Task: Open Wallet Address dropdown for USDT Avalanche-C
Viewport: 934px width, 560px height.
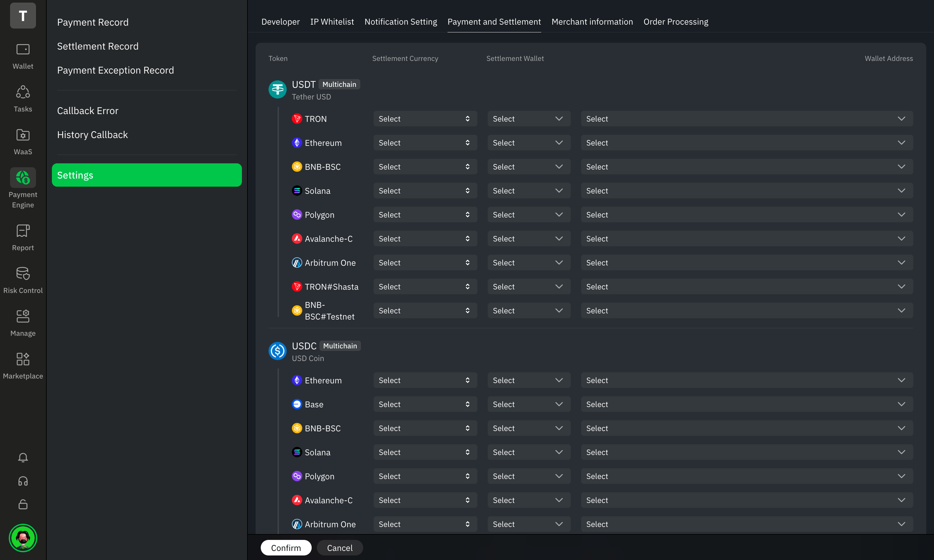Action: coord(747,239)
